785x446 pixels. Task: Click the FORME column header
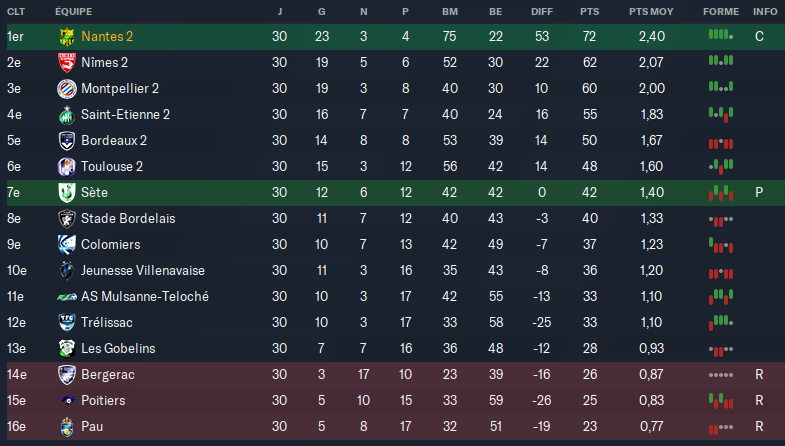pyautogui.click(x=721, y=11)
